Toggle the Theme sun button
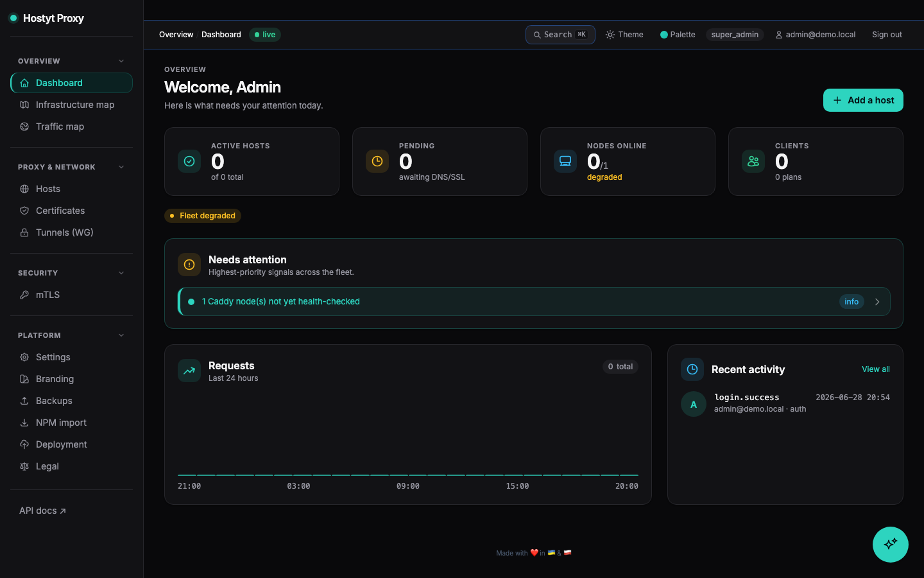The width and height of the screenshot is (924, 578). point(624,35)
